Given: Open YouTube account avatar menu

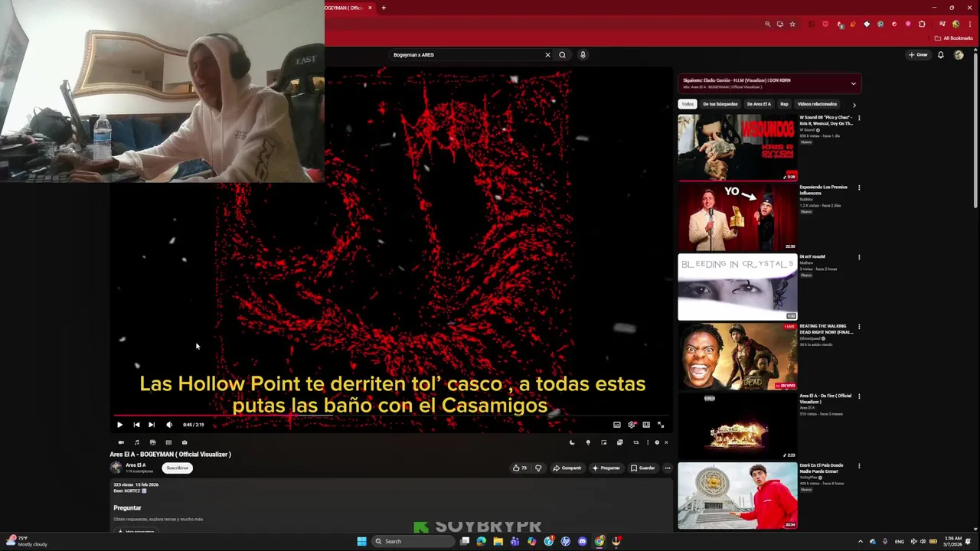Looking at the screenshot, I should [959, 54].
